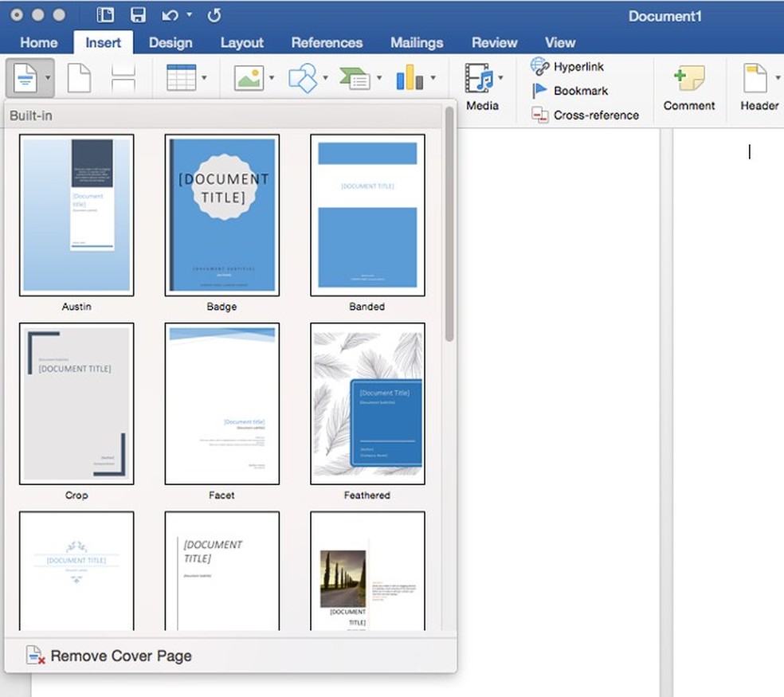Image resolution: width=784 pixels, height=697 pixels.
Task: Click the Save floppy disk icon
Action: click(138, 15)
